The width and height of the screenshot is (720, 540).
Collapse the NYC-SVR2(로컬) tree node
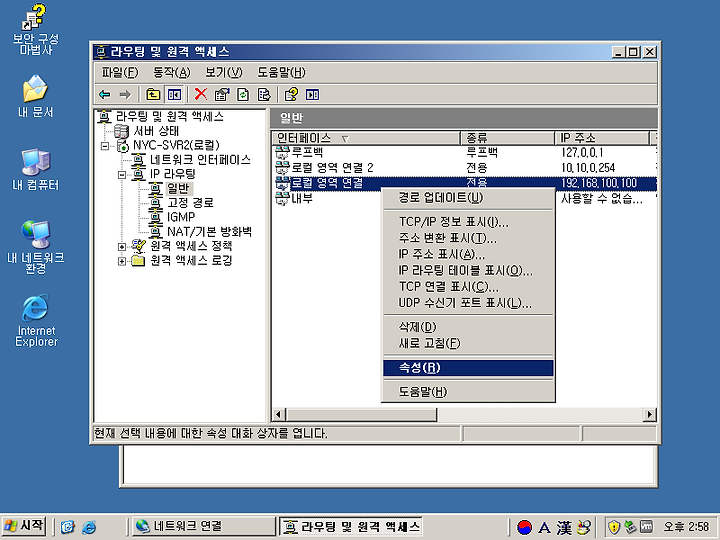tap(105, 146)
